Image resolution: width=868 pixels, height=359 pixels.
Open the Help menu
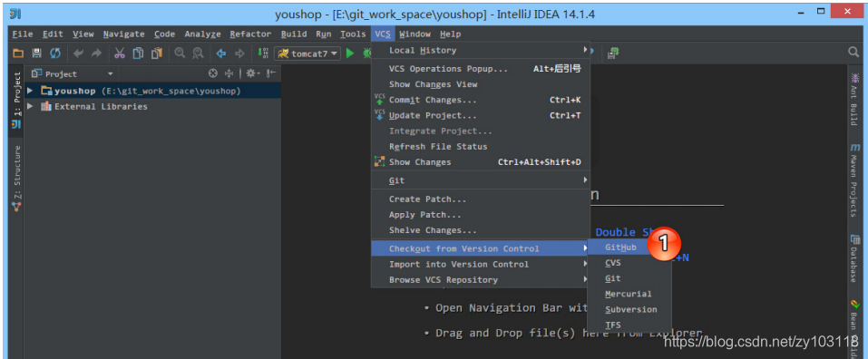pos(451,34)
